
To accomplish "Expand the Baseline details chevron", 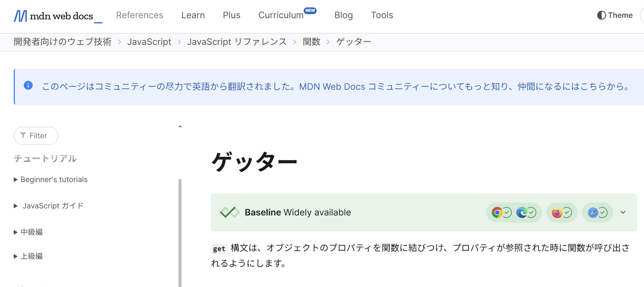I will pyautogui.click(x=623, y=212).
